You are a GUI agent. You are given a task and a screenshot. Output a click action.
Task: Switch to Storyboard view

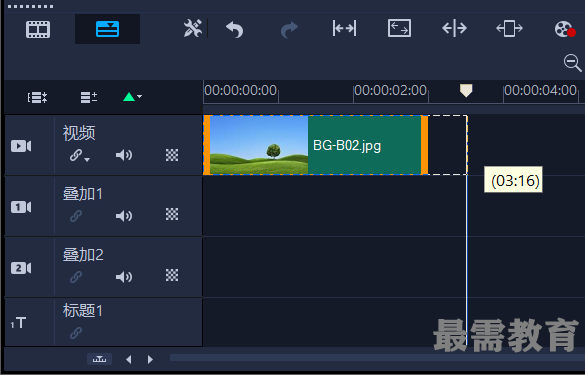(38, 29)
